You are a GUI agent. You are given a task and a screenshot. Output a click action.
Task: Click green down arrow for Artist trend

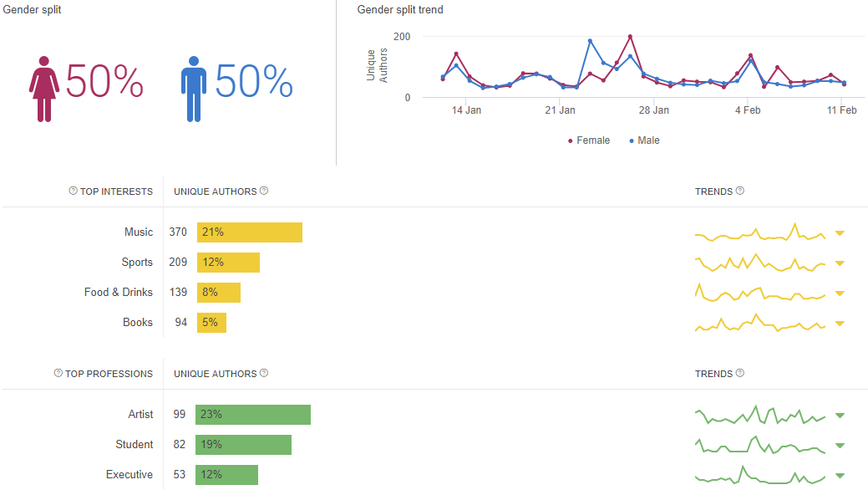(840, 416)
